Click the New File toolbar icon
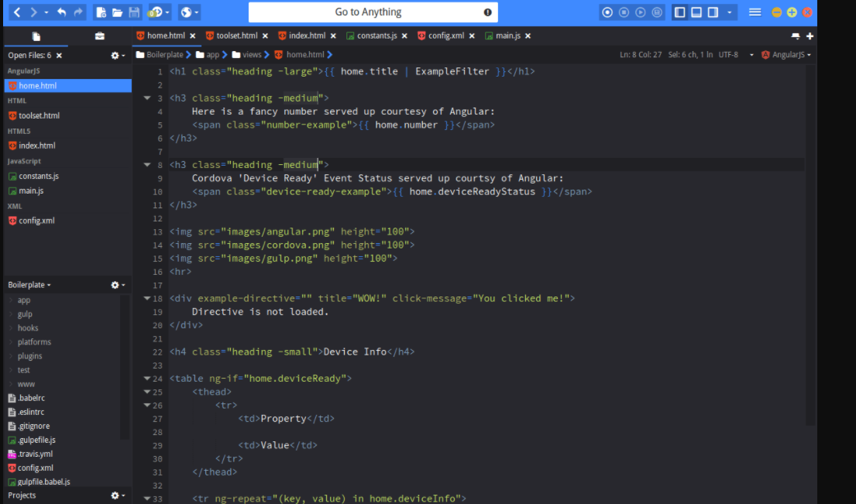This screenshot has width=856, height=504. [101, 12]
